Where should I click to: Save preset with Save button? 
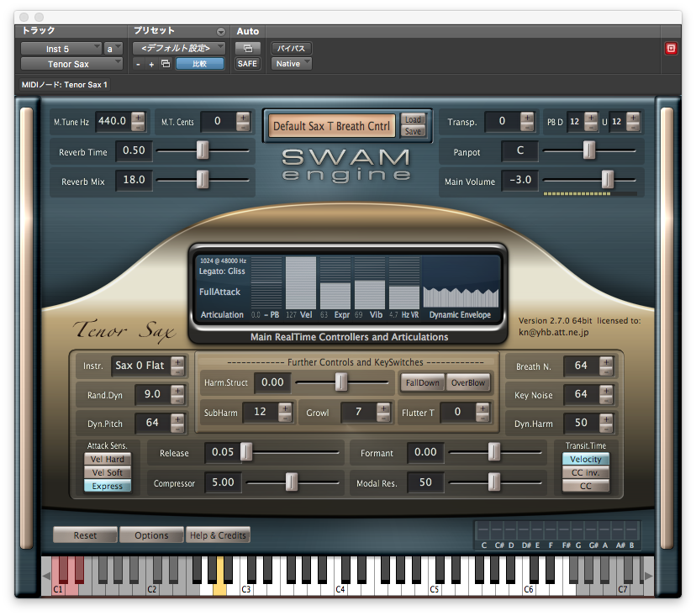tap(413, 131)
